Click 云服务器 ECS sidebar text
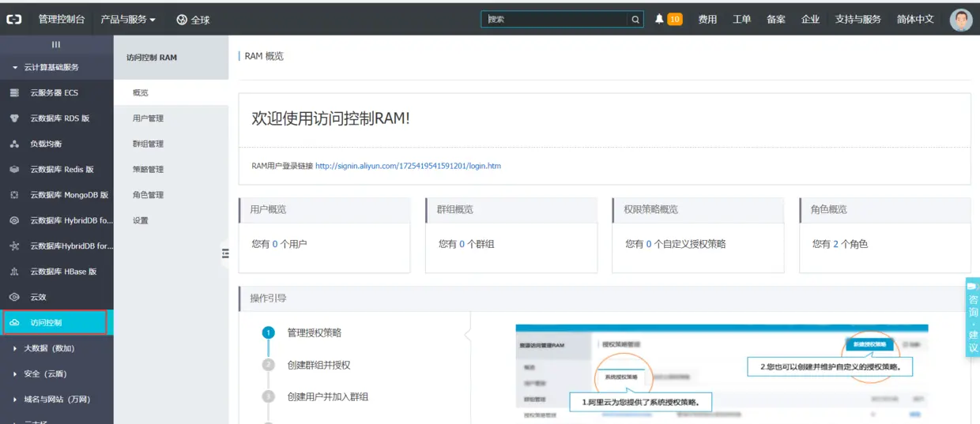 (55, 93)
